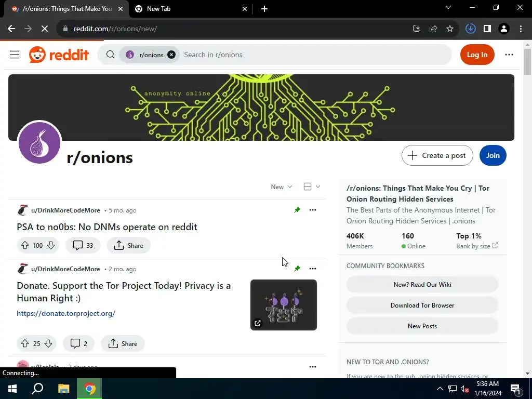Focus the 'Search in r/onions' field
The image size is (532, 399).
point(314,55)
